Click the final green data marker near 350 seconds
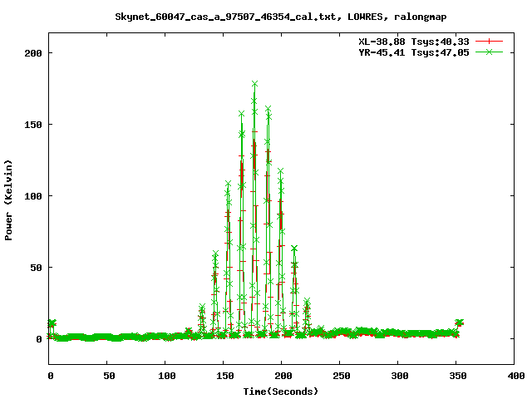 pyautogui.click(x=460, y=323)
